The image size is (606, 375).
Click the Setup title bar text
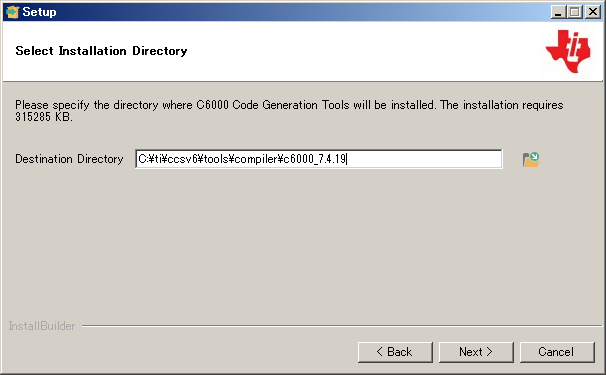coord(39,12)
